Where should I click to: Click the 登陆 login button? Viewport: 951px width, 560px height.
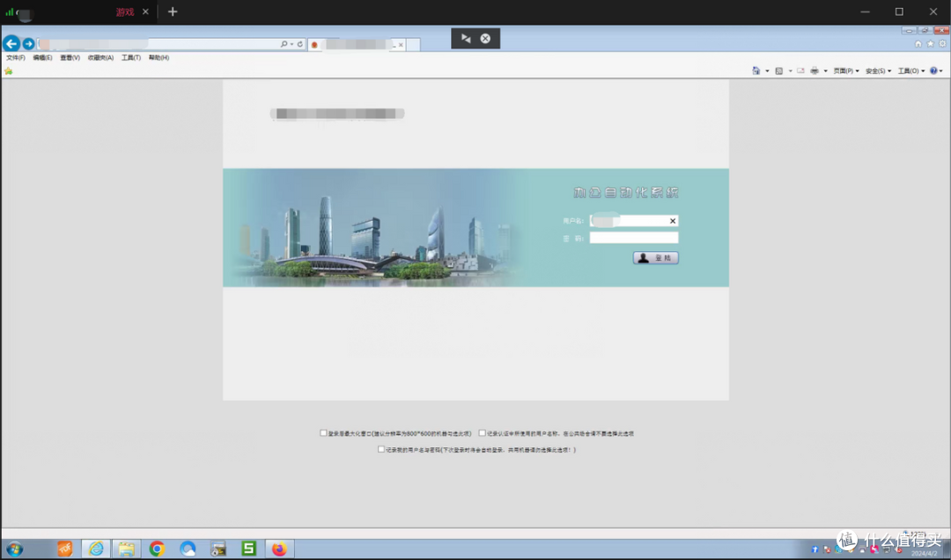656,258
